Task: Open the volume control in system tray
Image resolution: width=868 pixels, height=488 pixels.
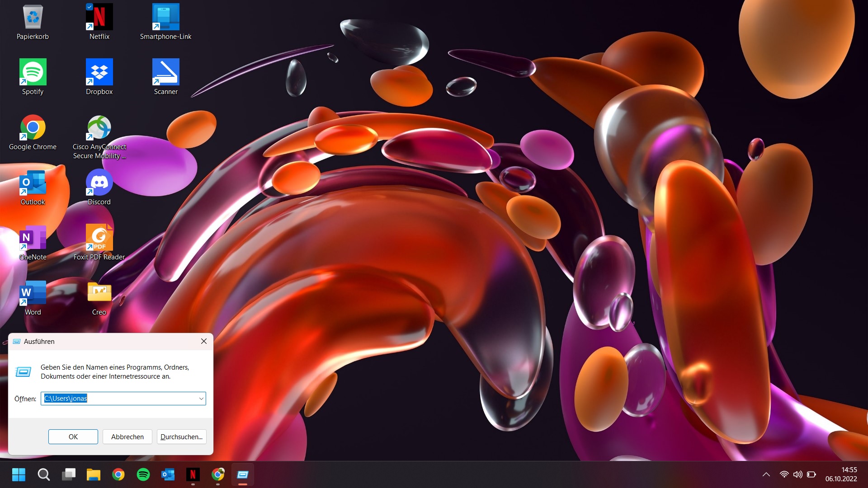Action: click(798, 474)
